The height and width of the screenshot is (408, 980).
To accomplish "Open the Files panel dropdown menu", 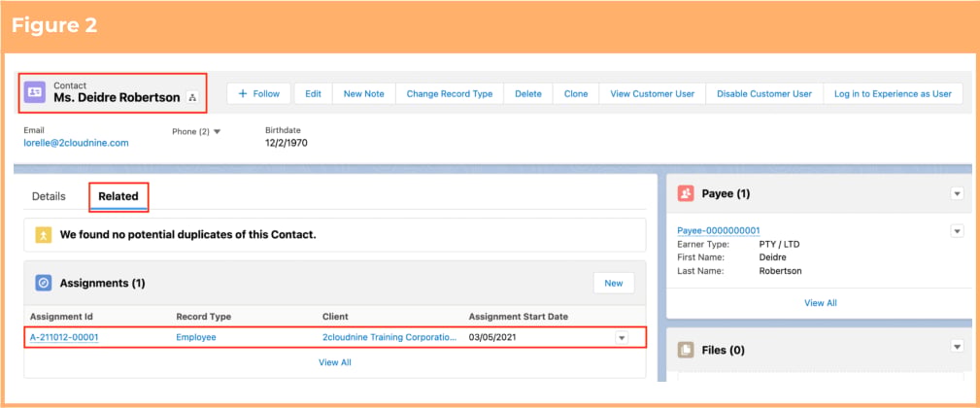I will coord(957,346).
